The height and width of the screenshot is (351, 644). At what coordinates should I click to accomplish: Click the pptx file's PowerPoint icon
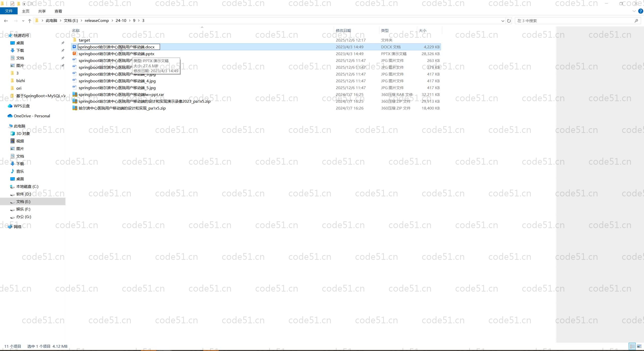74,54
